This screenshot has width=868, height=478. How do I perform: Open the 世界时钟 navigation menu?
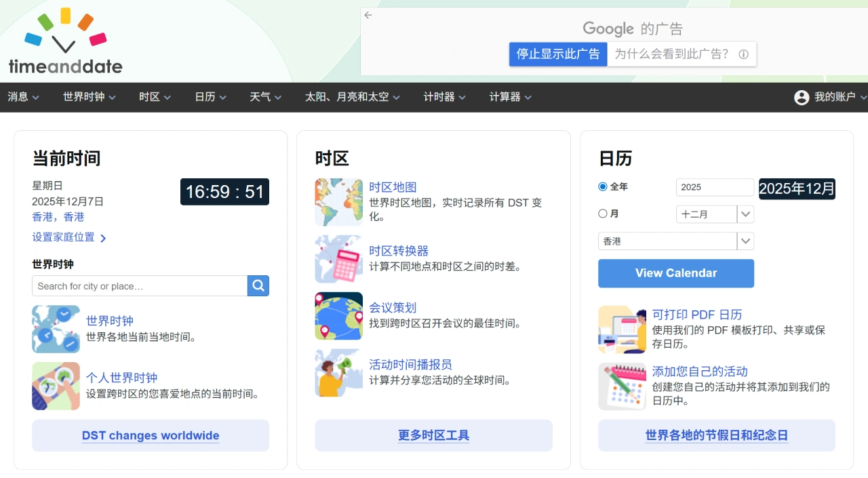tap(89, 97)
